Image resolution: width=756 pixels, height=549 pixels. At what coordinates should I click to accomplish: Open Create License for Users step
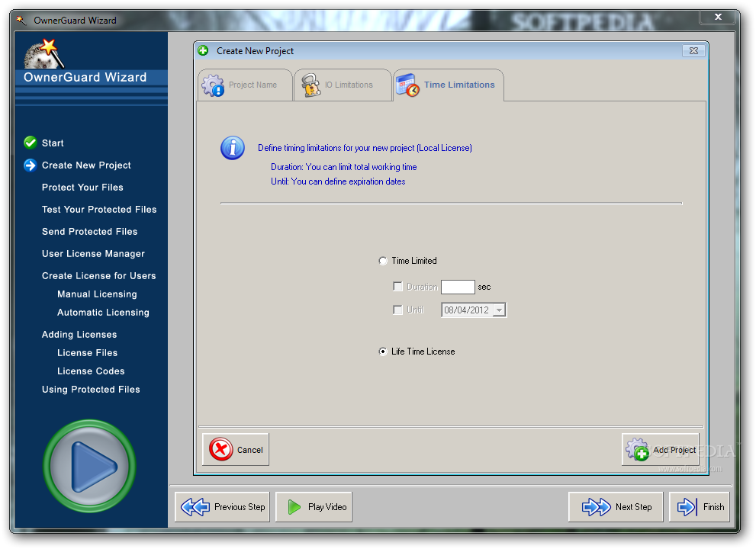click(x=99, y=276)
